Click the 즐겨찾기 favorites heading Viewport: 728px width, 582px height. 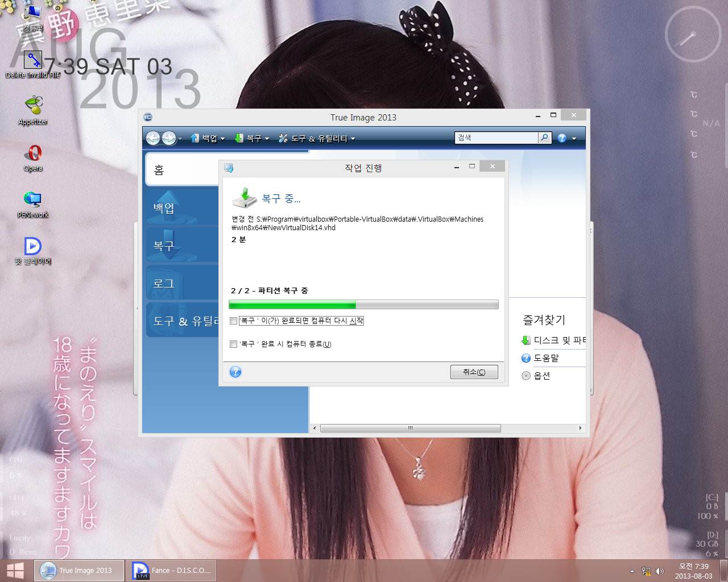click(544, 320)
